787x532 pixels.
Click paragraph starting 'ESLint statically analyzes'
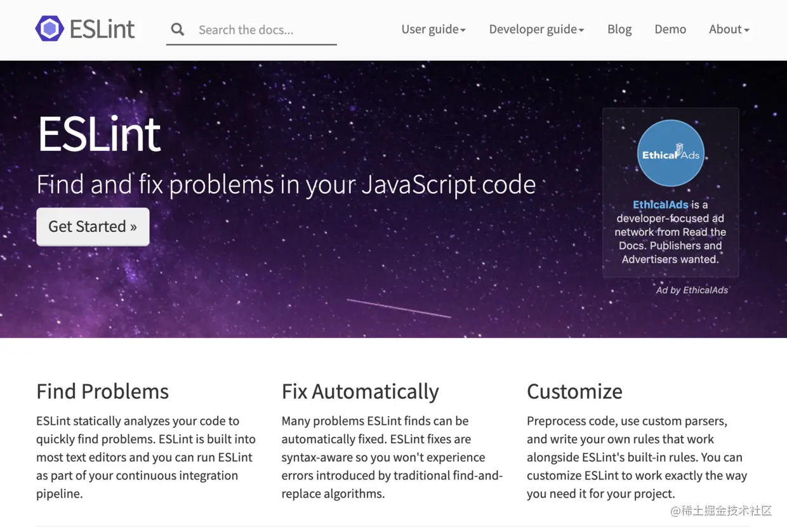point(146,457)
